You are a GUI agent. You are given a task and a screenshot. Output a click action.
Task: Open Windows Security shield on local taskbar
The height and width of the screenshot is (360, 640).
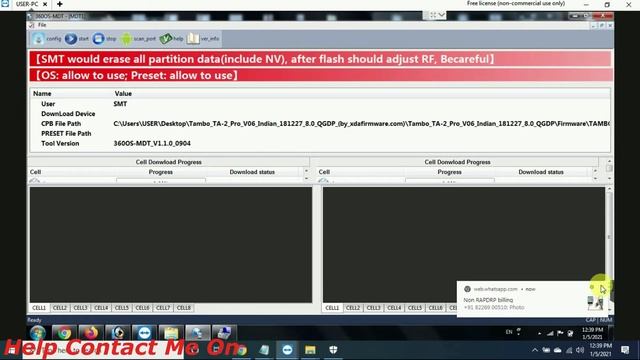[333, 350]
